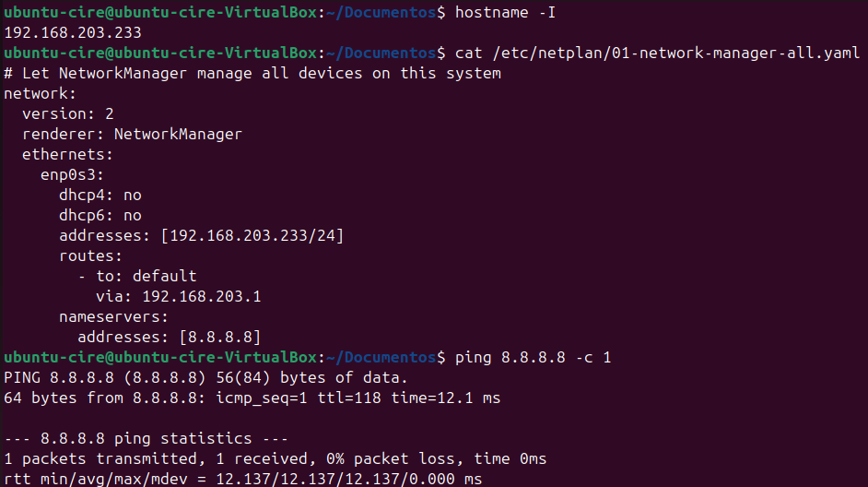Image resolution: width=868 pixels, height=487 pixels.
Task: Click the 'renderer: NetworkManager' line
Action: click(132, 134)
